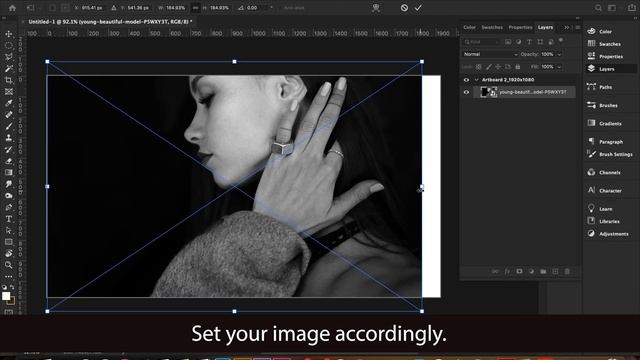640x360 pixels.
Task: Toggle adjustment layer filter in Layers panel
Action: click(x=518, y=42)
